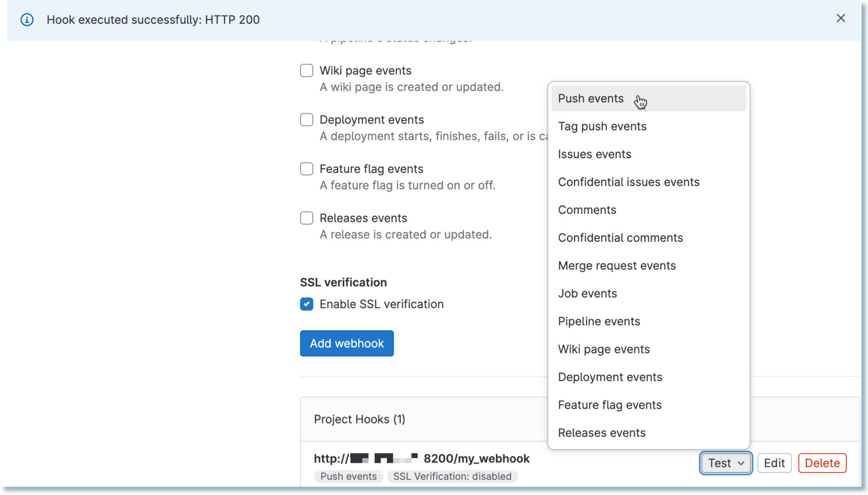Screen dimensions: 868x495
Task: Choose Merge request events test option
Action: click(x=617, y=266)
